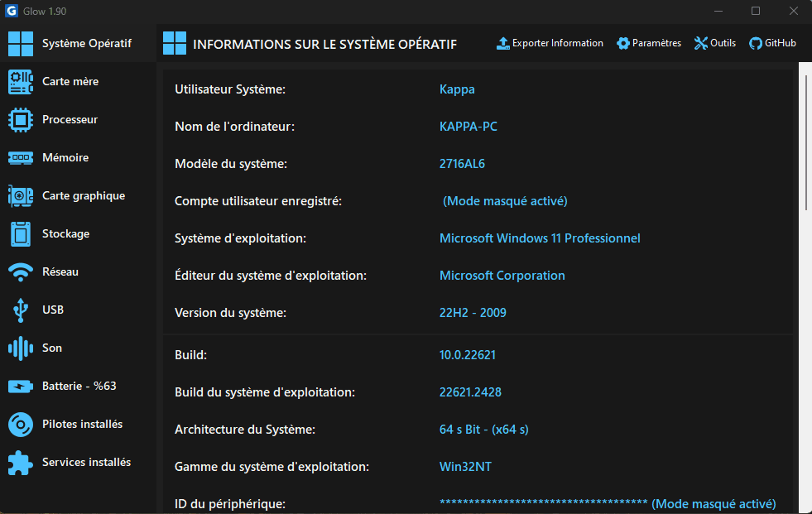812x514 pixels.
Task: Click the OS build value 22621.2428
Action: click(x=470, y=392)
